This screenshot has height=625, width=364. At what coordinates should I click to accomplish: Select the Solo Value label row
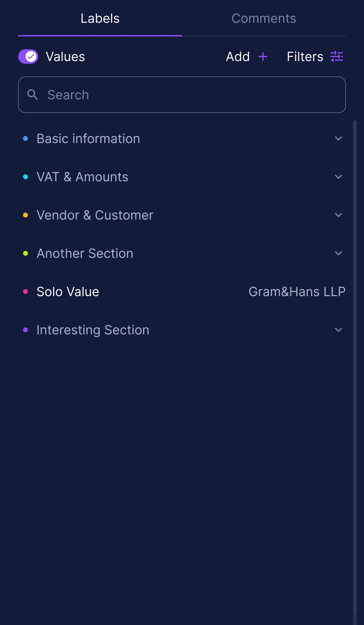coord(182,292)
